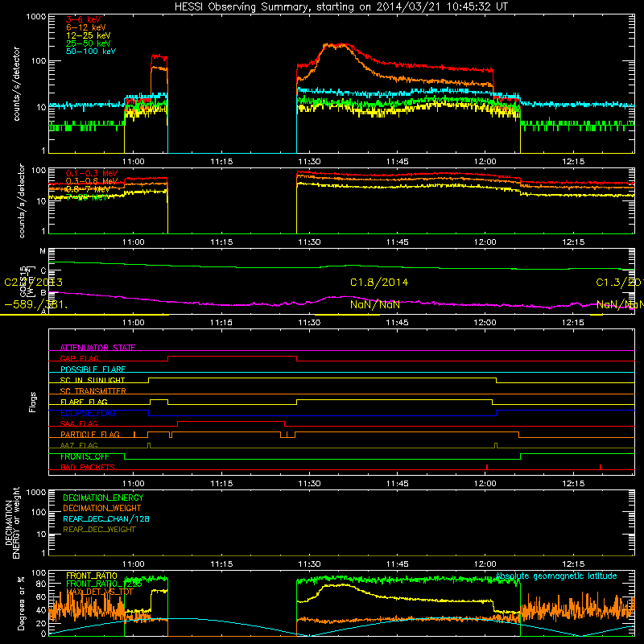The height and width of the screenshot is (644, 644).
Task: Click the C2.7/2013 GOES flare annotation
Action: coord(33,283)
